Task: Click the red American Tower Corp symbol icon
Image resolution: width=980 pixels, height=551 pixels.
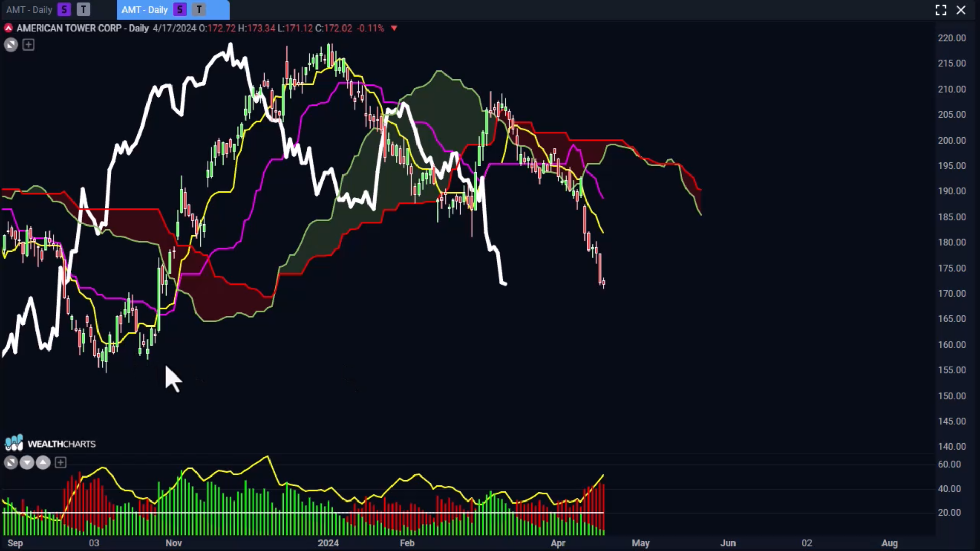Action: coord(8,28)
